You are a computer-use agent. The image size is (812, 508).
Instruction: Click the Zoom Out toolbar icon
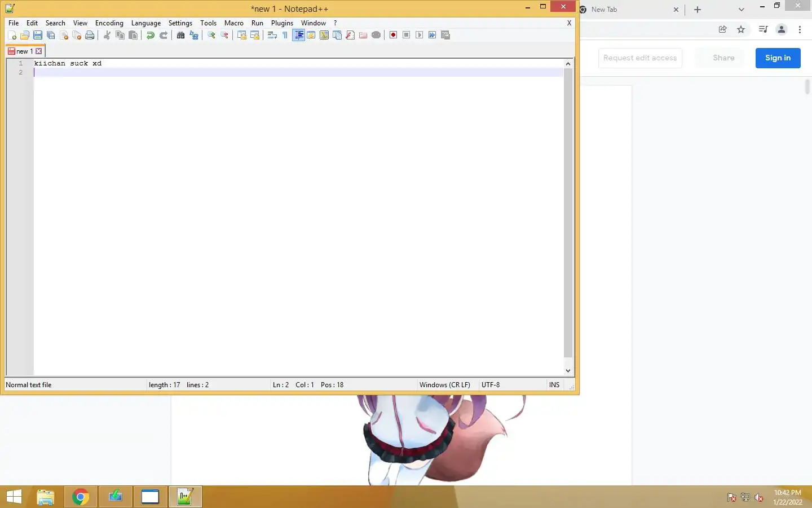click(x=224, y=35)
